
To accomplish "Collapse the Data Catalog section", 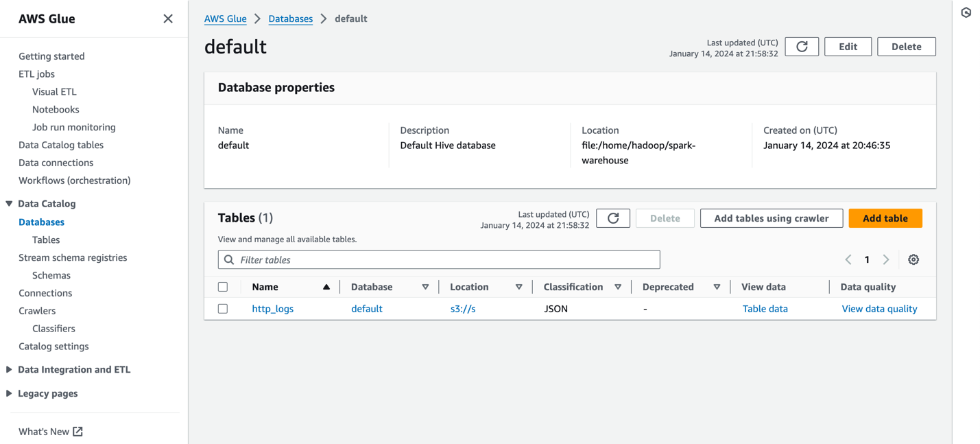I will point(9,204).
